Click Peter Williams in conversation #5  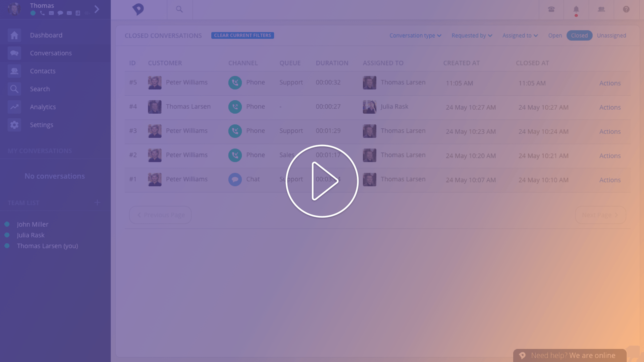click(186, 82)
